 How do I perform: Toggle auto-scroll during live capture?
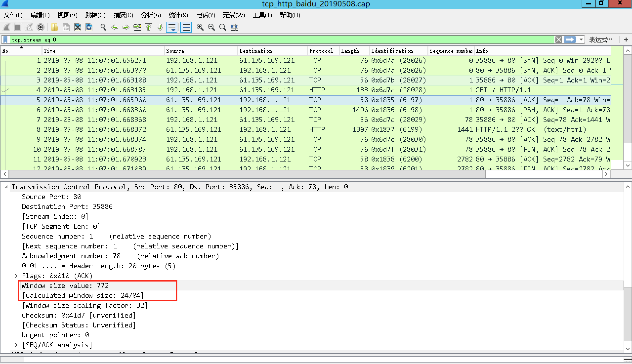tap(171, 27)
